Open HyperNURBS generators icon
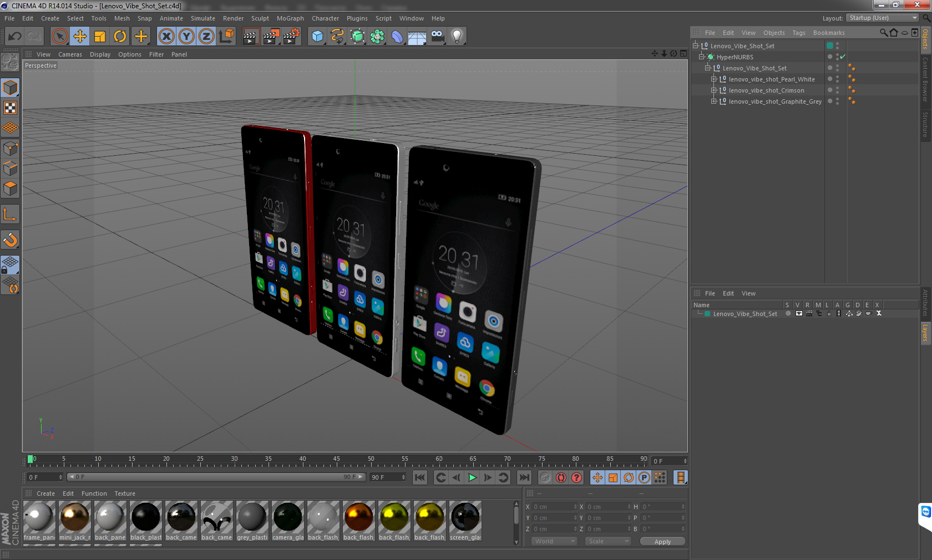 point(357,37)
